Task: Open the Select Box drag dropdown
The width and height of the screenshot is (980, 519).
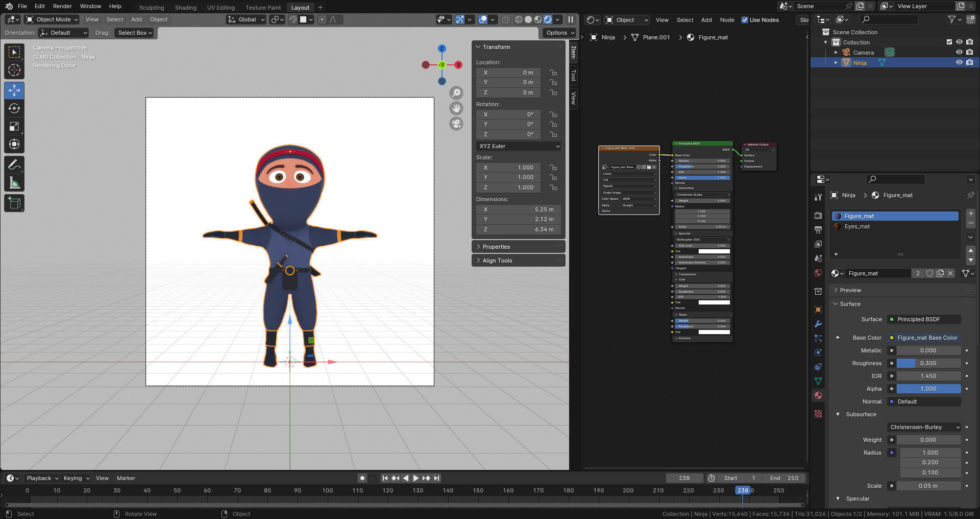Action: pyautogui.click(x=134, y=33)
